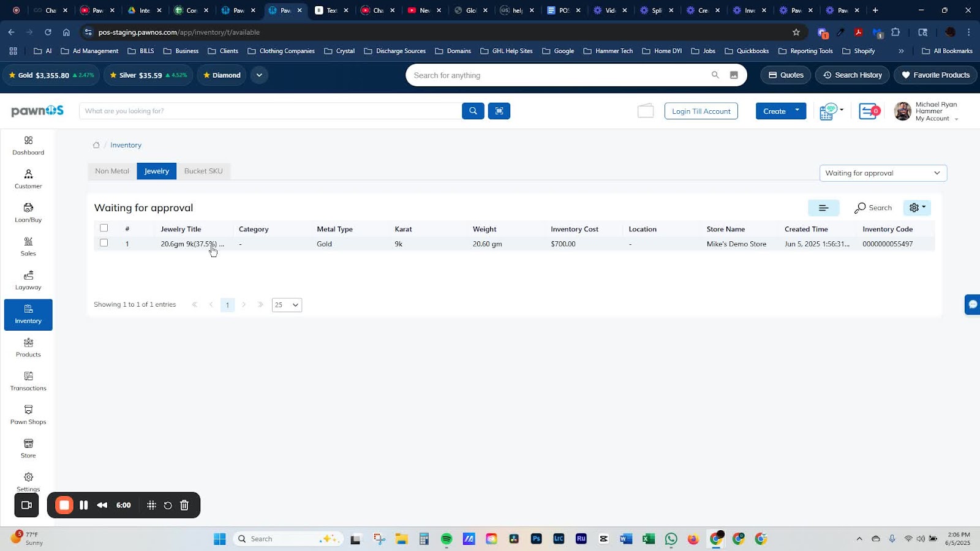
Task: Open Layaway from the sidebar
Action: pos(28,280)
